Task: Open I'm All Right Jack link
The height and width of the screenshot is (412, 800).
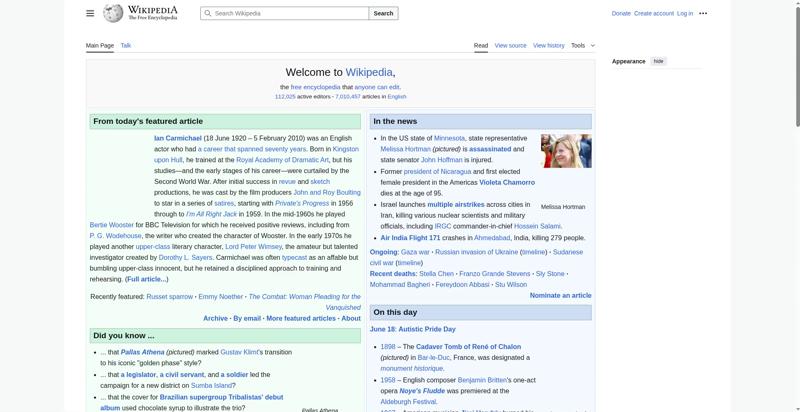Action: [x=211, y=214]
